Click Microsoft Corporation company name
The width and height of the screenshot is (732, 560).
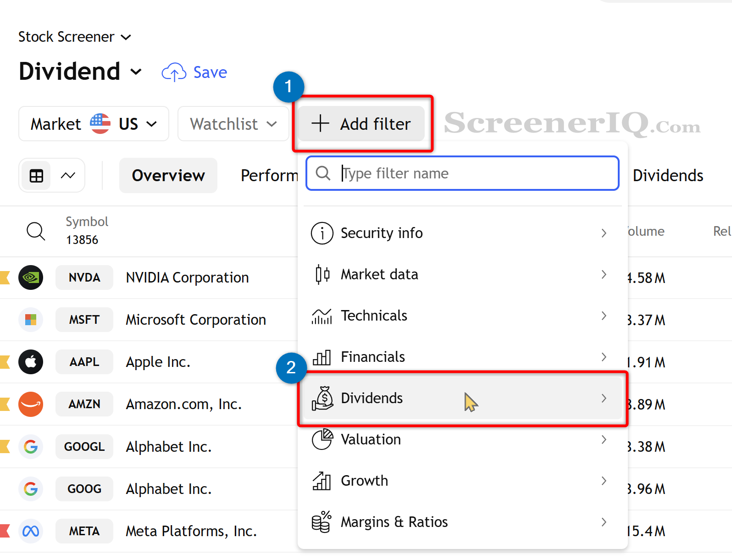tap(196, 320)
